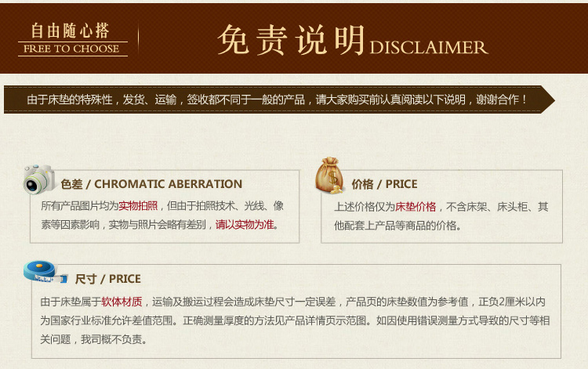Image resolution: width=588 pixels, height=369 pixels.
Task: Select the 尺寸 / PRICE heading
Action: 107,278
